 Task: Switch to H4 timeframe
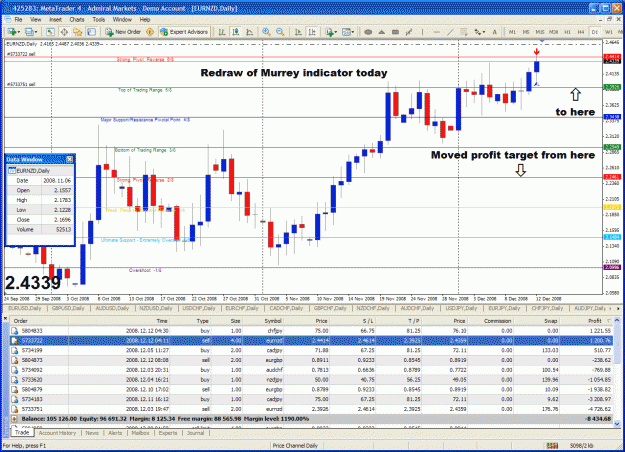click(x=581, y=32)
